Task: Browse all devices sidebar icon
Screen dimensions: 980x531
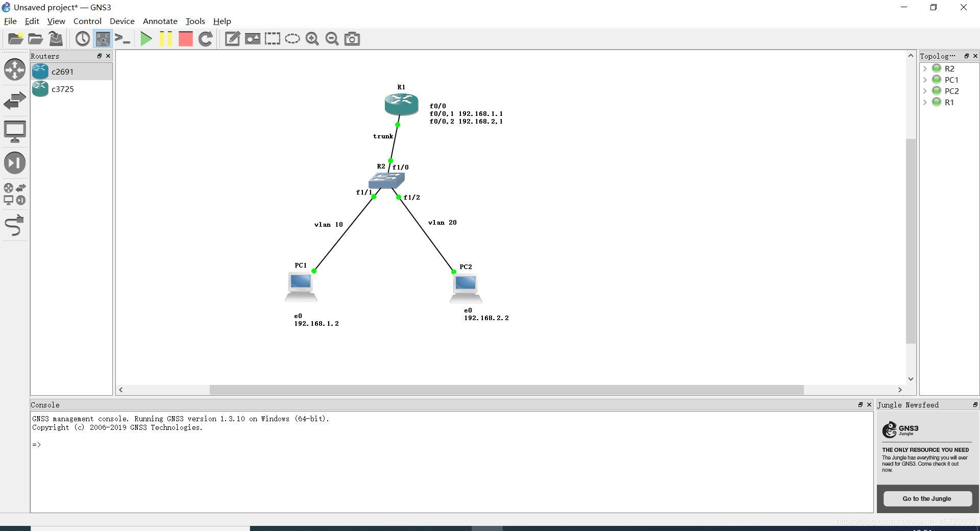Action: coord(15,194)
